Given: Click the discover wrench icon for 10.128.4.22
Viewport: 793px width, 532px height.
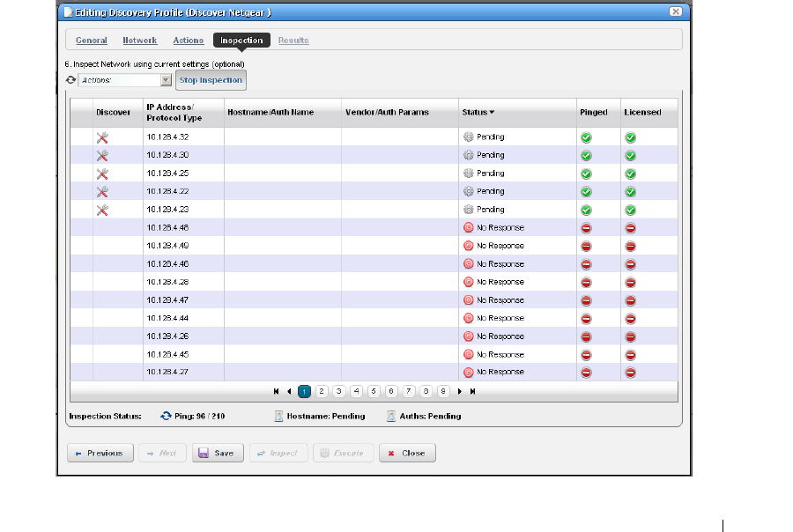Looking at the screenshot, I should tap(102, 192).
